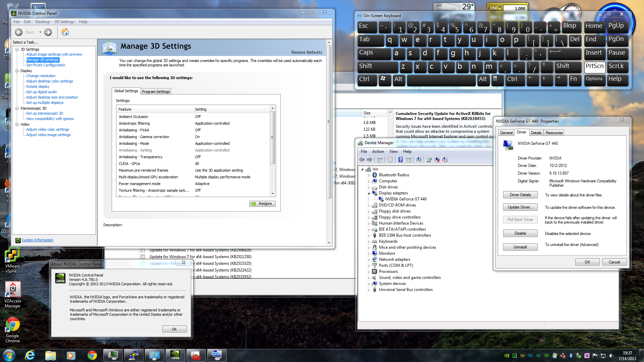644x362 pixels.
Task: Click the red toolbox taskbar button
Action: 196,355
